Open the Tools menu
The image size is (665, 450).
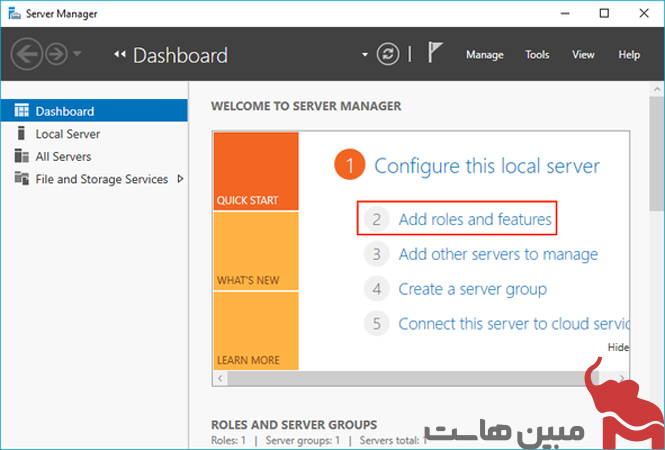point(537,55)
